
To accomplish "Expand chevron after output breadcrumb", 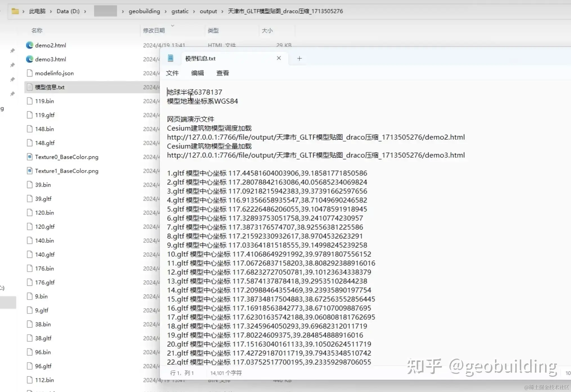I will point(222,12).
